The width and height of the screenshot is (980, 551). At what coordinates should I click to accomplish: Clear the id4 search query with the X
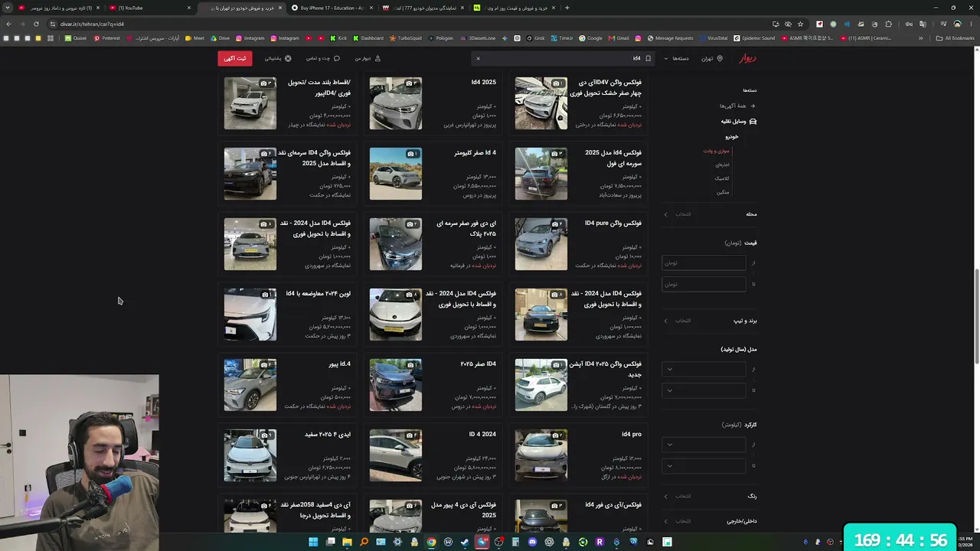(478, 58)
